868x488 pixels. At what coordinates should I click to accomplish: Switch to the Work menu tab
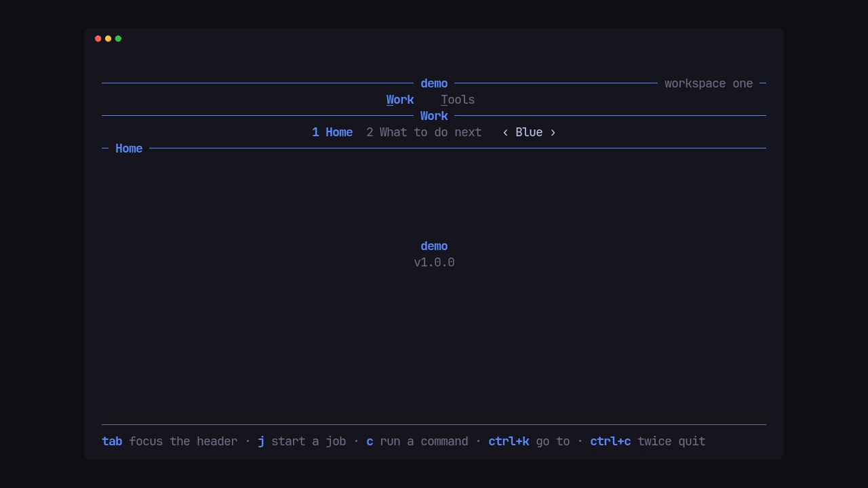tap(400, 100)
